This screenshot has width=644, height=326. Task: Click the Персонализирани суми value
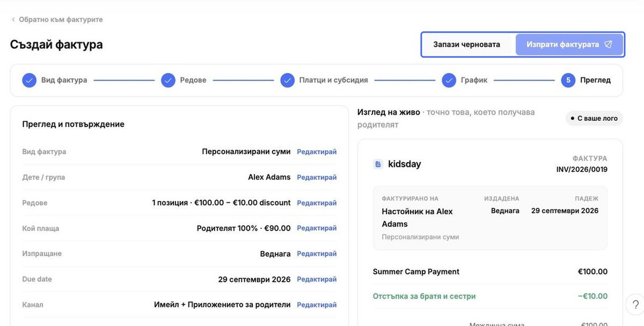point(246,151)
